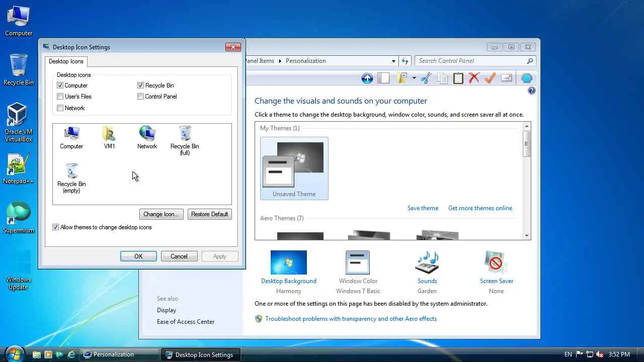Click the orange checkmark toolbar icon
The height and width of the screenshot is (362, 644).
490,78
